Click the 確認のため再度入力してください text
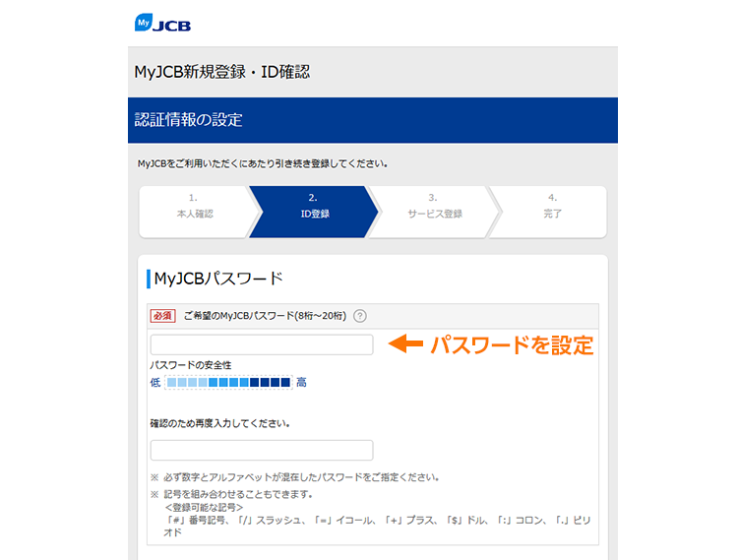Viewport: 738px width, 560px height. 219,423
